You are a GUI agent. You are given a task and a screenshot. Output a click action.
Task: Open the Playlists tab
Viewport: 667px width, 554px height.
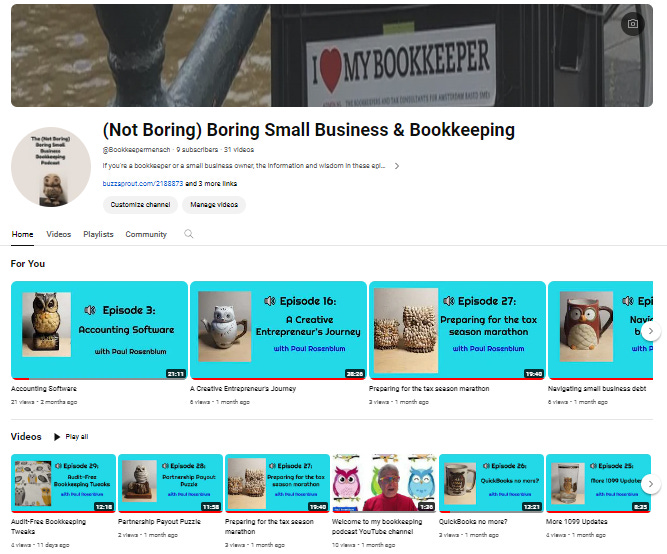pyautogui.click(x=98, y=234)
